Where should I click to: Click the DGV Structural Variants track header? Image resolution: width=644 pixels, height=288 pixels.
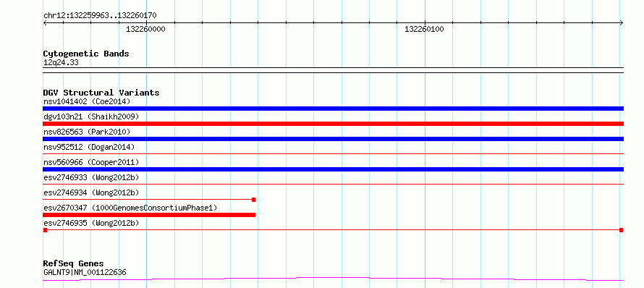click(x=101, y=93)
